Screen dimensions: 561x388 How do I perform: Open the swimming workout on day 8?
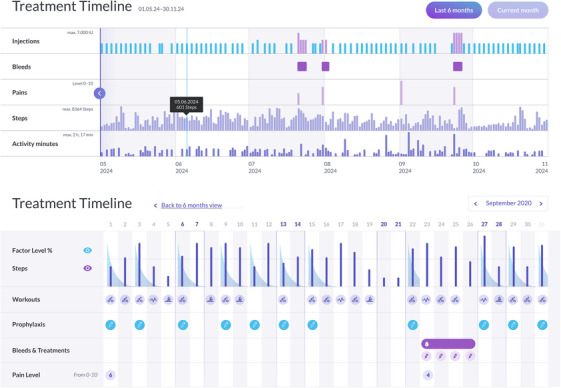211,300
